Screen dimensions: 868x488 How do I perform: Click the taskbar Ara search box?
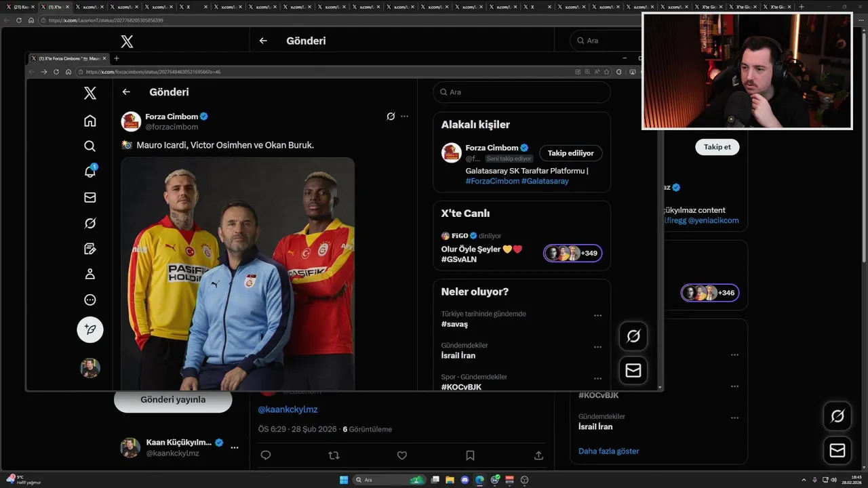[x=389, y=480]
